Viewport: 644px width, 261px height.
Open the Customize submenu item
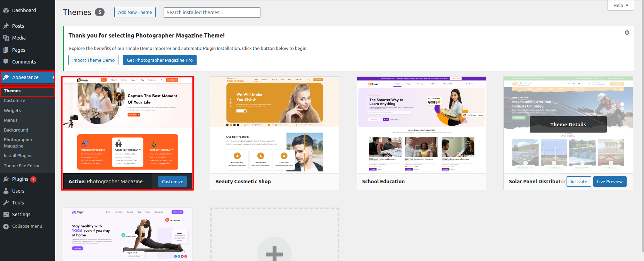pyautogui.click(x=15, y=101)
